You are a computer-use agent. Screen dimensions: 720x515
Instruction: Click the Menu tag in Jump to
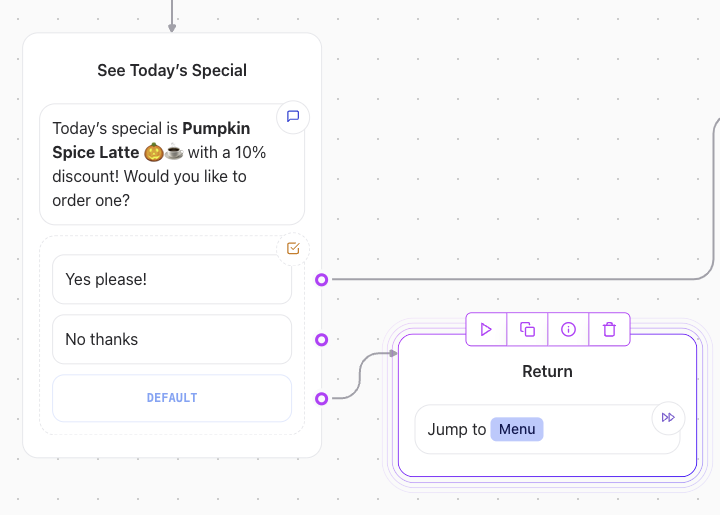pyautogui.click(x=517, y=429)
